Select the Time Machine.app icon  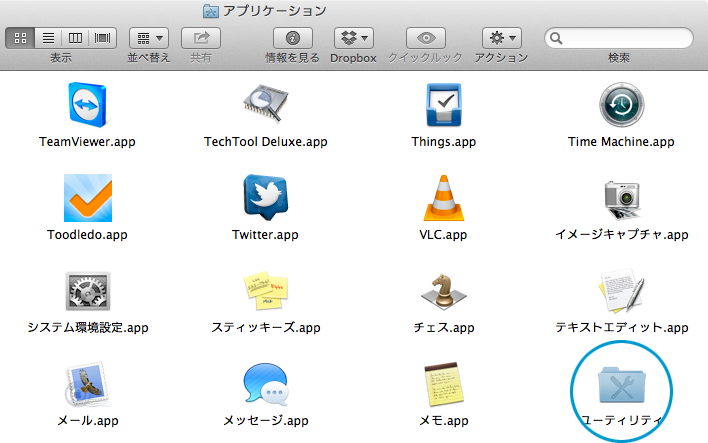pyautogui.click(x=621, y=105)
